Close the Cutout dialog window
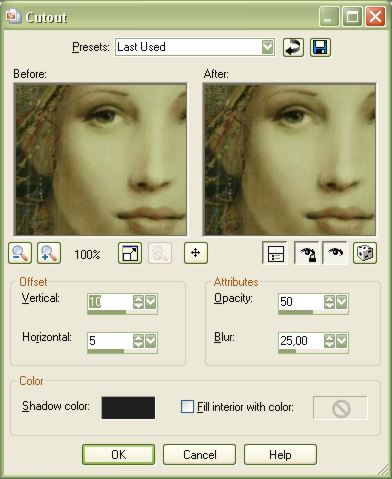 point(375,17)
